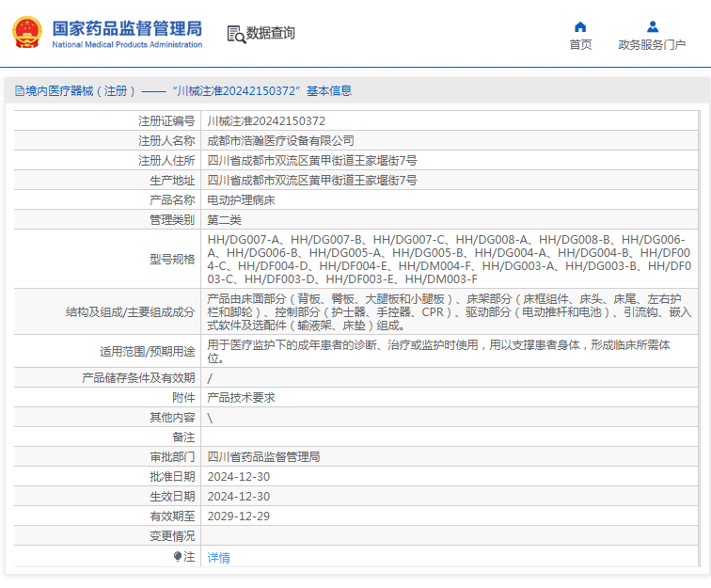
Task: Click the bulb icon beside 注
Action: pos(178,556)
